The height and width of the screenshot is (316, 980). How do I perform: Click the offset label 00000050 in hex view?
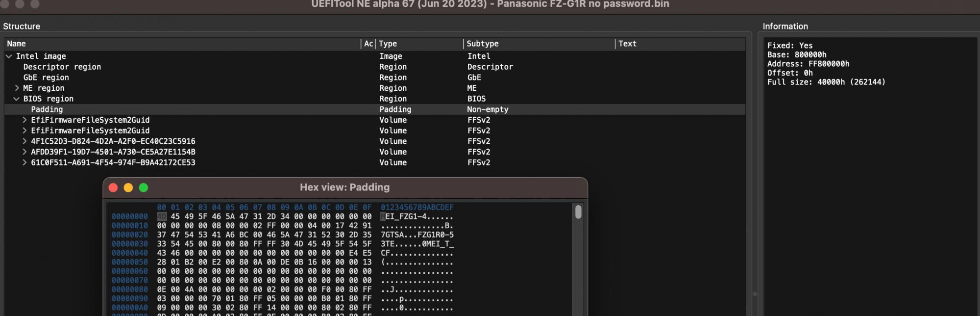pos(129,262)
